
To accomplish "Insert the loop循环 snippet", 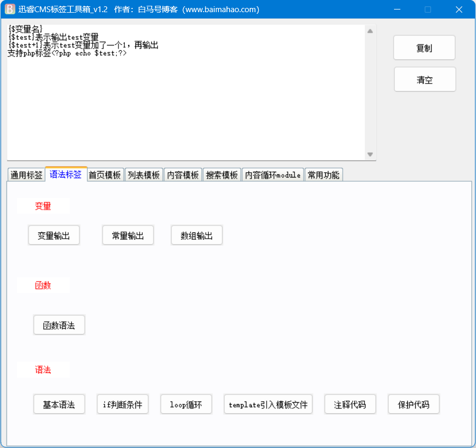I will (x=186, y=404).
